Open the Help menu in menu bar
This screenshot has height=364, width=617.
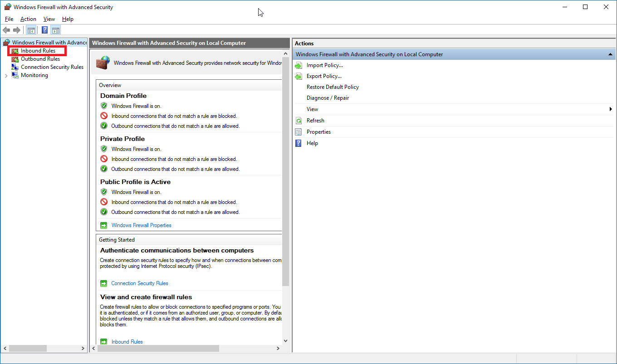pyautogui.click(x=68, y=19)
